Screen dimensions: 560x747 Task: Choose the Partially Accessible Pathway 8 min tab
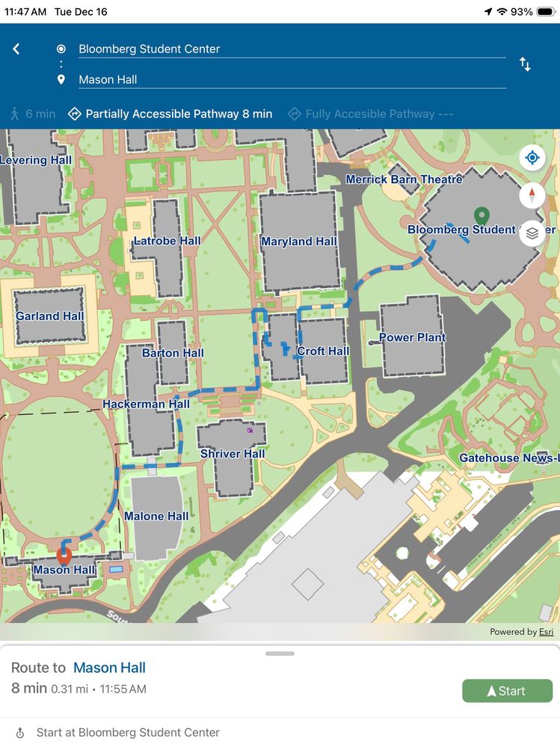point(170,114)
